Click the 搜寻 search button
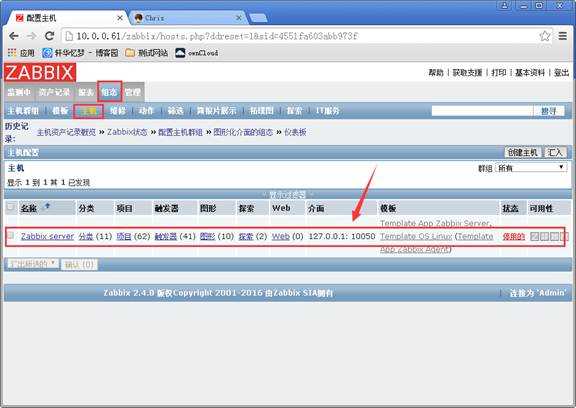 (549, 111)
